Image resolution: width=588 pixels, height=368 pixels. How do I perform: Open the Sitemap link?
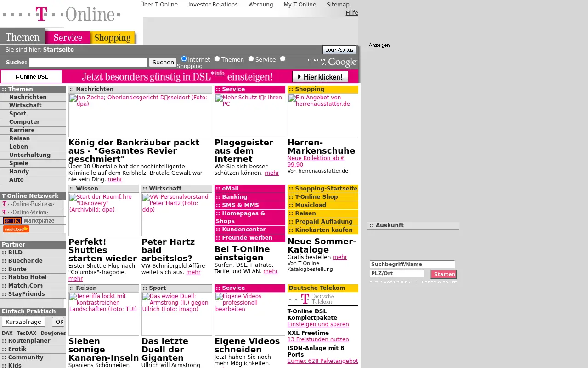pyautogui.click(x=338, y=5)
